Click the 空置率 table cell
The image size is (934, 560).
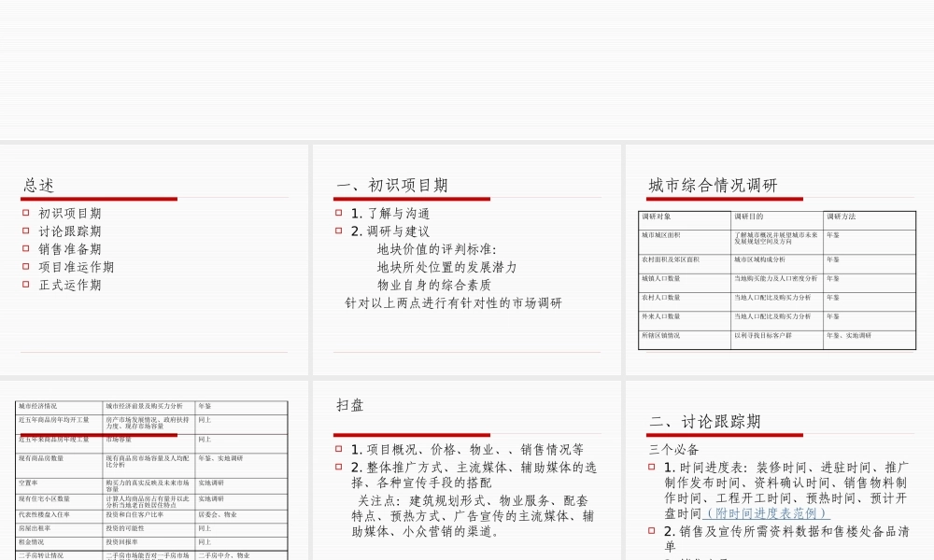[59, 485]
